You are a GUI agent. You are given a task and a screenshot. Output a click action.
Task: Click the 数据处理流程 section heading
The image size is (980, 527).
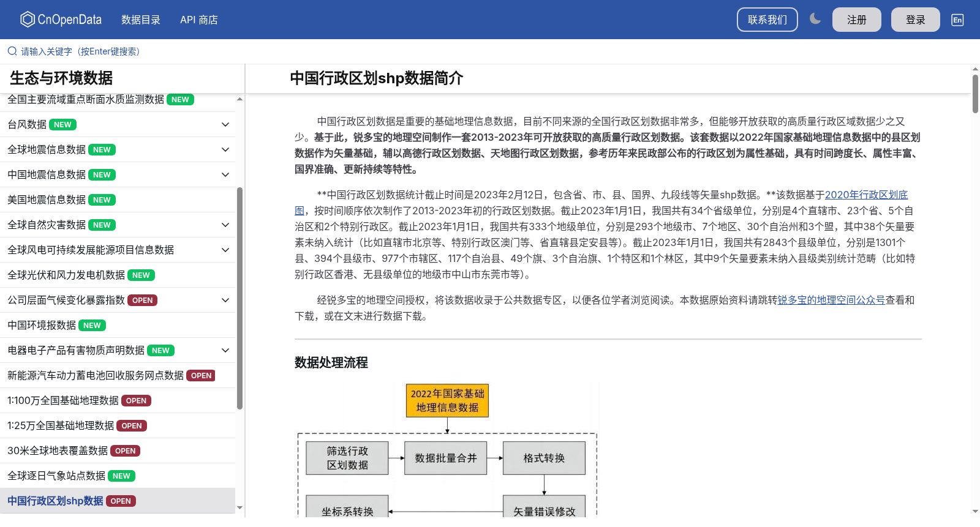(x=331, y=362)
